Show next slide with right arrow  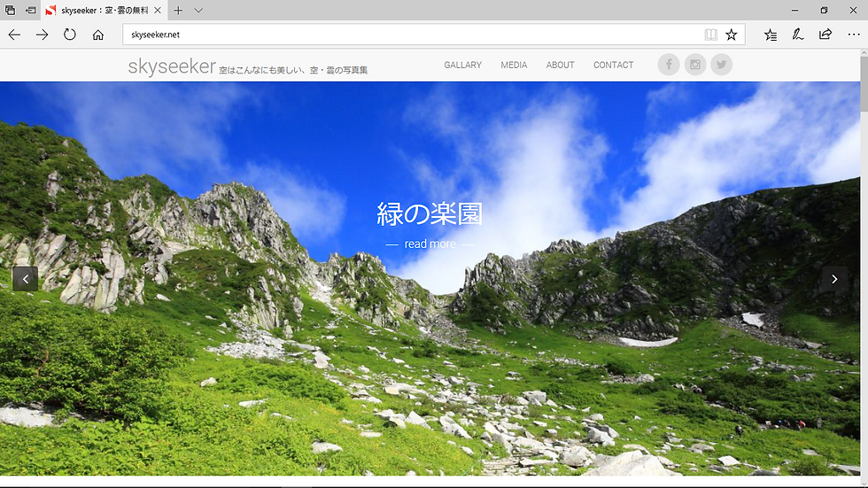(x=834, y=279)
